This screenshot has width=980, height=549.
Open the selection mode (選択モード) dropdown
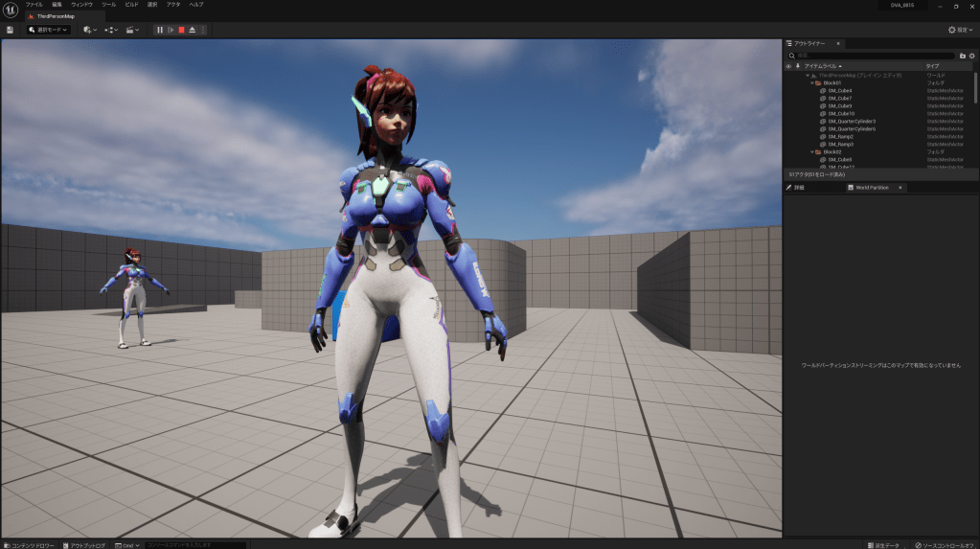pyautogui.click(x=48, y=30)
